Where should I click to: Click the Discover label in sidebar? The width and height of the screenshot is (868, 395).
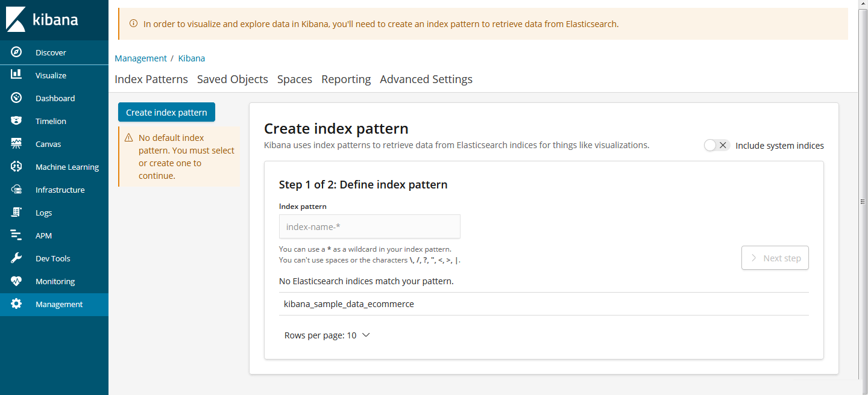pos(51,52)
